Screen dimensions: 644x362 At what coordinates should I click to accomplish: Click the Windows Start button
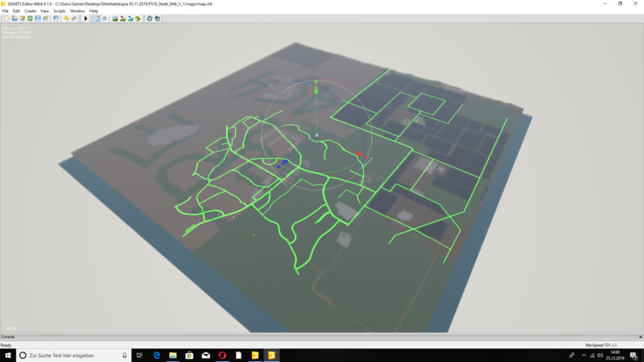(x=6, y=355)
